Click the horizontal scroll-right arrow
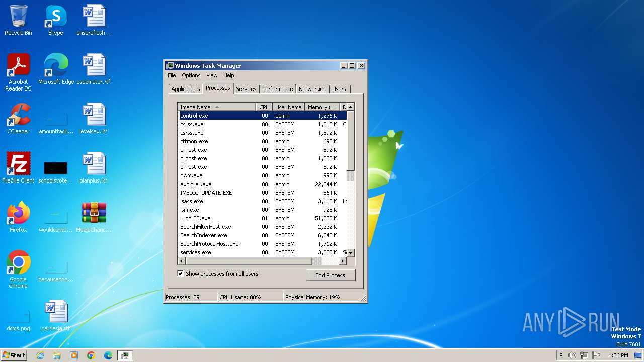644x362 pixels. pyautogui.click(x=343, y=261)
